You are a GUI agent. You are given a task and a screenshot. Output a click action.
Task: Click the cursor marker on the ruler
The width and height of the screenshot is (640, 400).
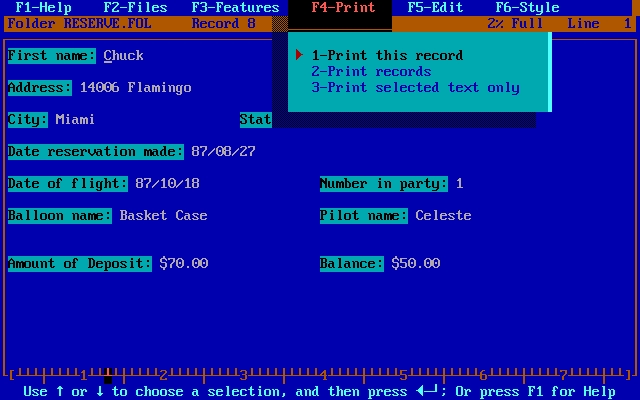[108, 376]
